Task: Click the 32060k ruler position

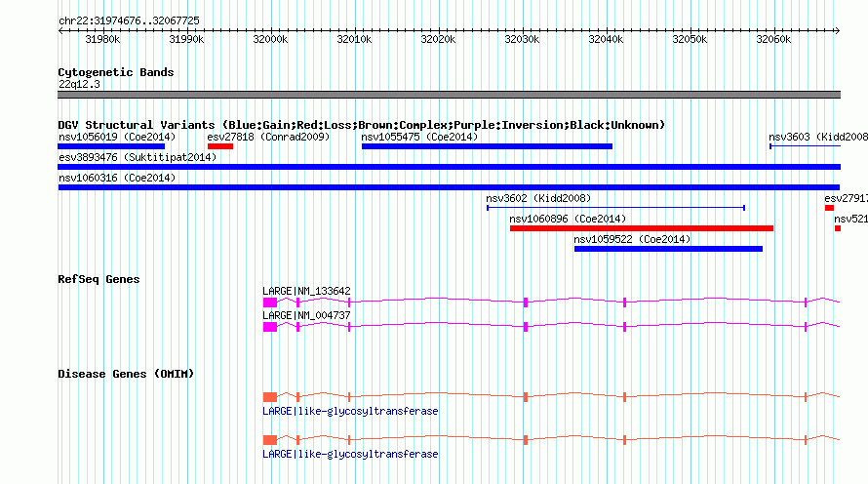Action: pyautogui.click(x=773, y=39)
